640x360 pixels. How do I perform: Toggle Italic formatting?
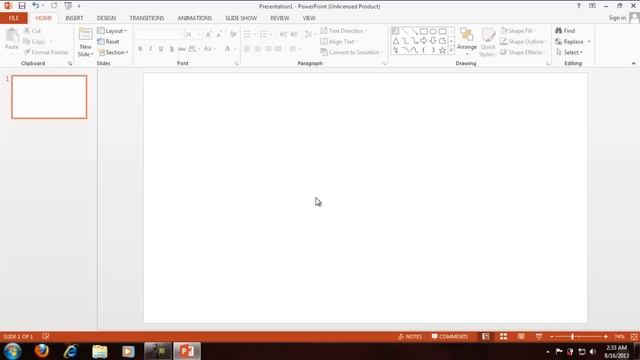coord(151,49)
